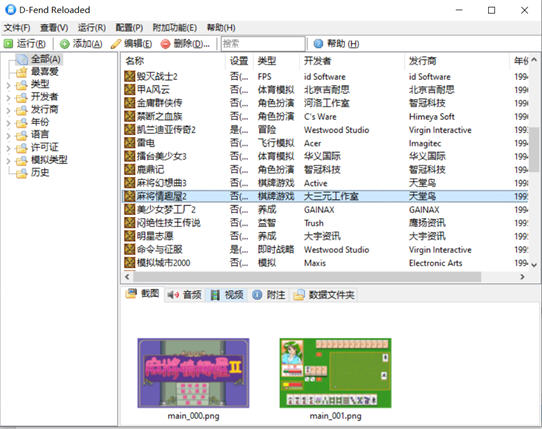Click the Electronic Arts publisher cell
Viewport: 542px width, 429px height.
pos(436,263)
